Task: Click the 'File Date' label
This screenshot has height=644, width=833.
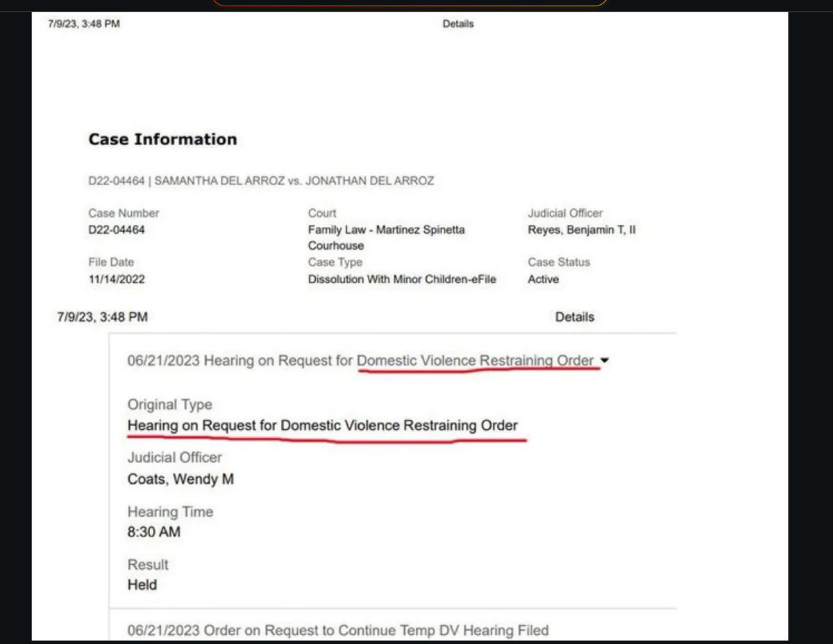Action: [111, 262]
